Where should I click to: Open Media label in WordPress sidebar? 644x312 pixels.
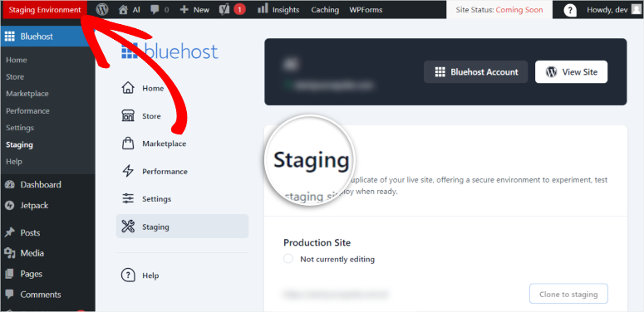click(32, 253)
